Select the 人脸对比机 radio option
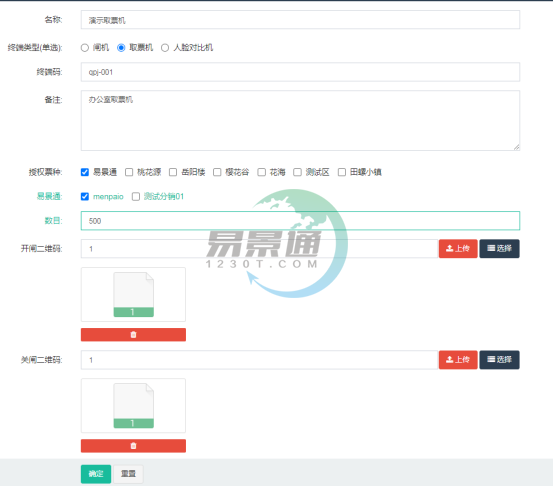Screen dimensions: 554x487 pyautogui.click(x=165, y=48)
